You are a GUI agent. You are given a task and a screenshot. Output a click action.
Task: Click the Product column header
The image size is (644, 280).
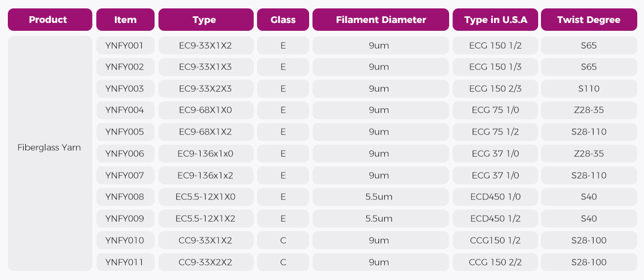point(48,20)
